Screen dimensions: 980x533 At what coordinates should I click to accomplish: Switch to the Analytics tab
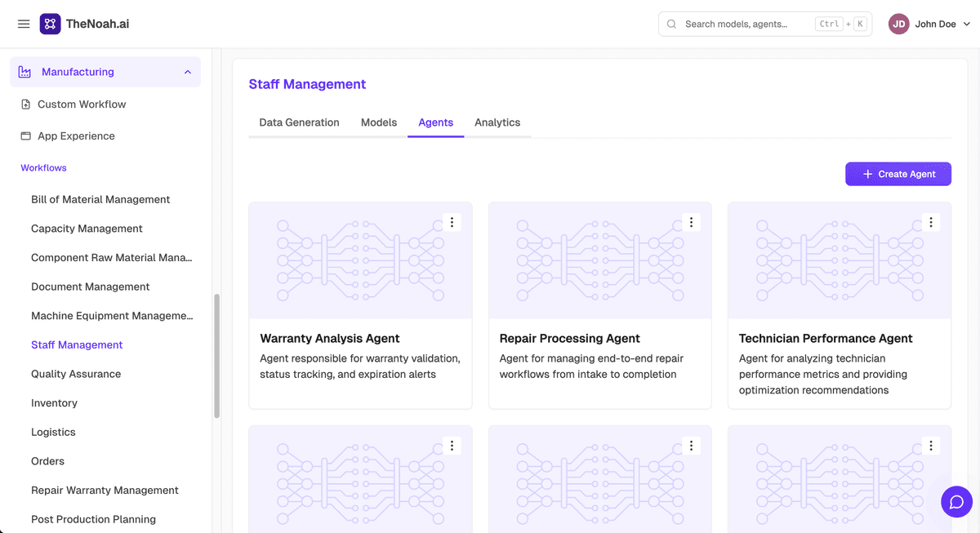pyautogui.click(x=497, y=122)
